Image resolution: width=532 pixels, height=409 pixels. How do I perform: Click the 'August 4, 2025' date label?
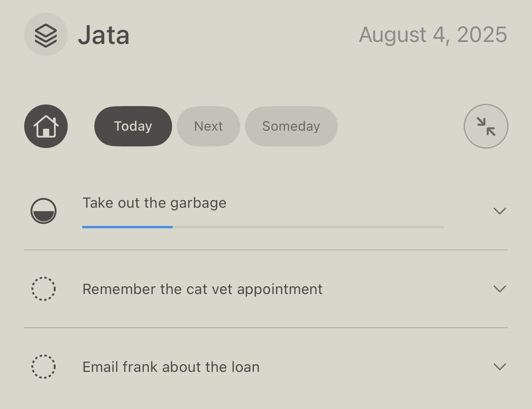tap(433, 35)
